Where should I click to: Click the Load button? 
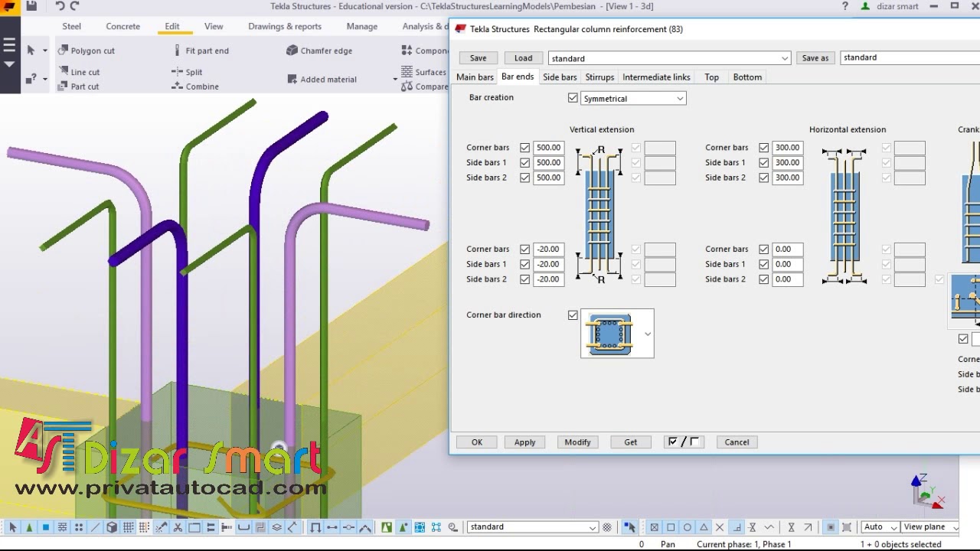pyautogui.click(x=524, y=58)
